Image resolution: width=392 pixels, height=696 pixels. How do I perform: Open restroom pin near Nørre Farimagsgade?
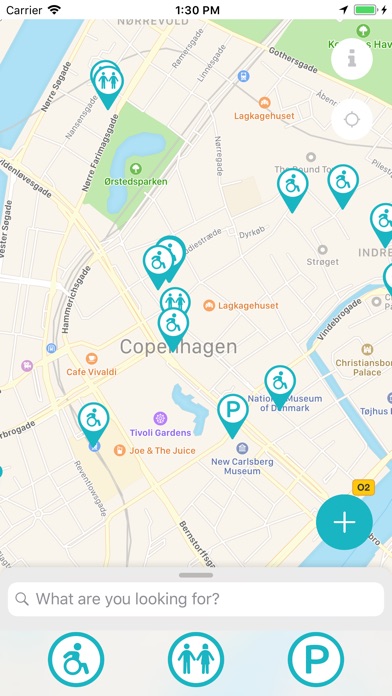click(x=108, y=85)
